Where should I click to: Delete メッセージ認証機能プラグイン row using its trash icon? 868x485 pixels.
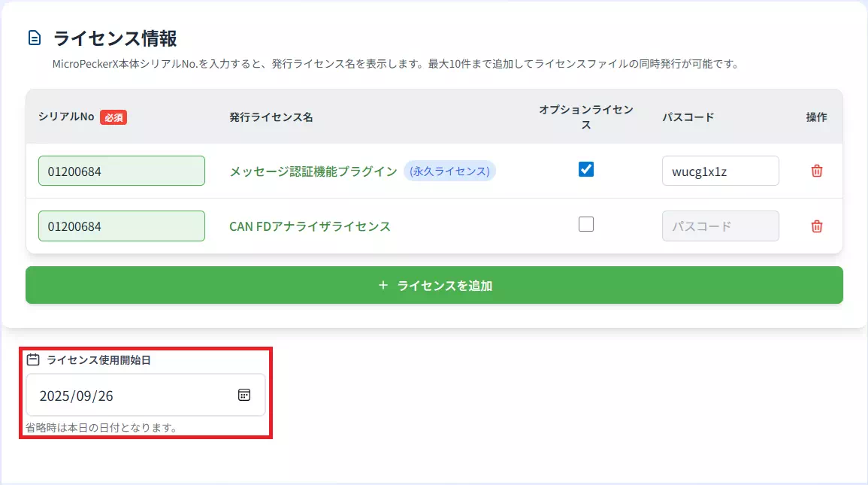tap(817, 171)
